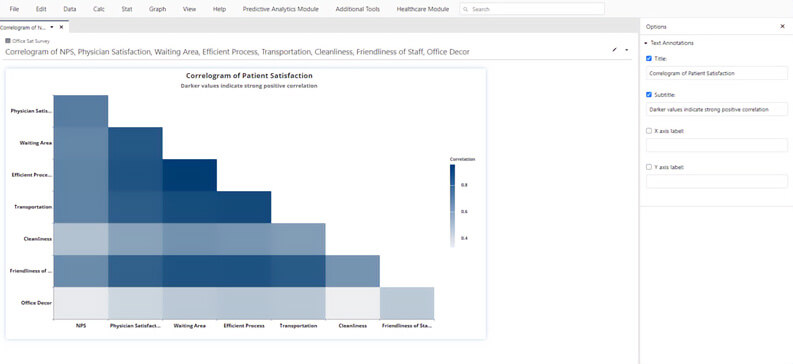Click the X axis label input field
The image size is (793, 364).
point(717,145)
